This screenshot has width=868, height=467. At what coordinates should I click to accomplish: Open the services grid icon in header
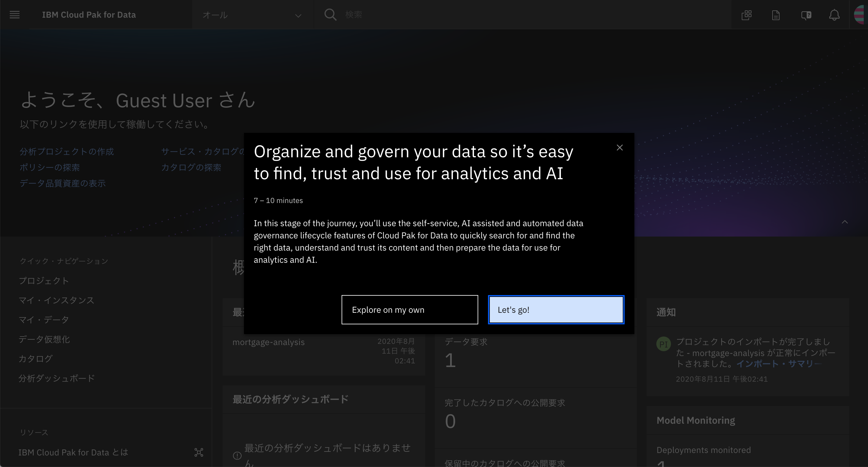coord(746,15)
